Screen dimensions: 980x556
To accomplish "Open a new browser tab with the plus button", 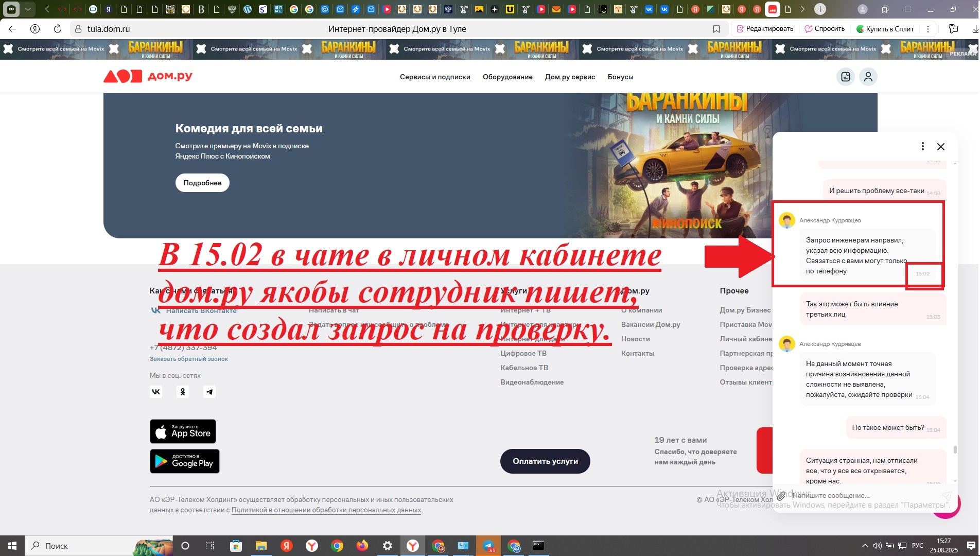I will (820, 9).
